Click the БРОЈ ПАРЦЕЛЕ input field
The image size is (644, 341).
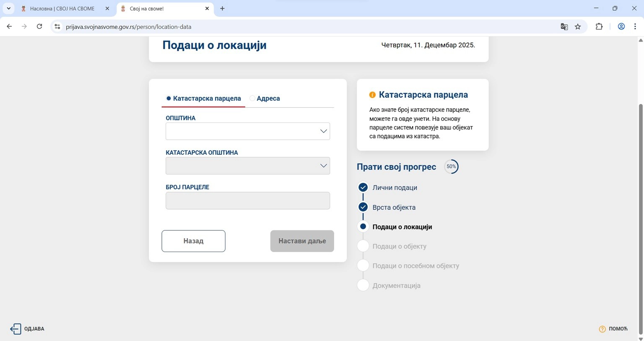click(248, 200)
